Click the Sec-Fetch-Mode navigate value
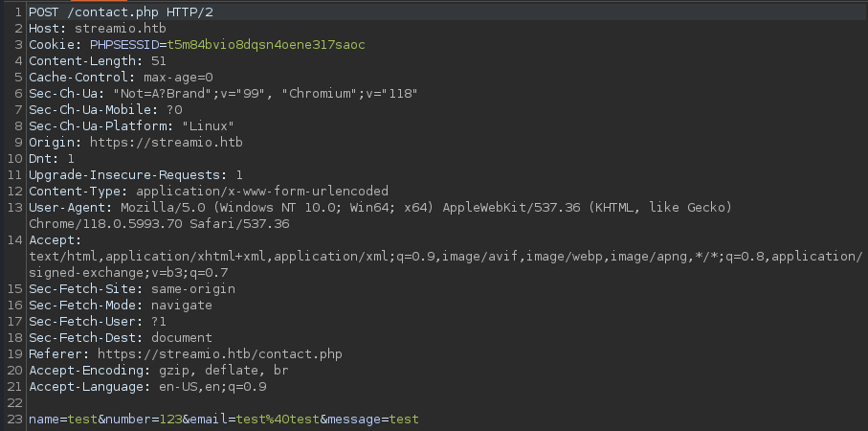 182,306
